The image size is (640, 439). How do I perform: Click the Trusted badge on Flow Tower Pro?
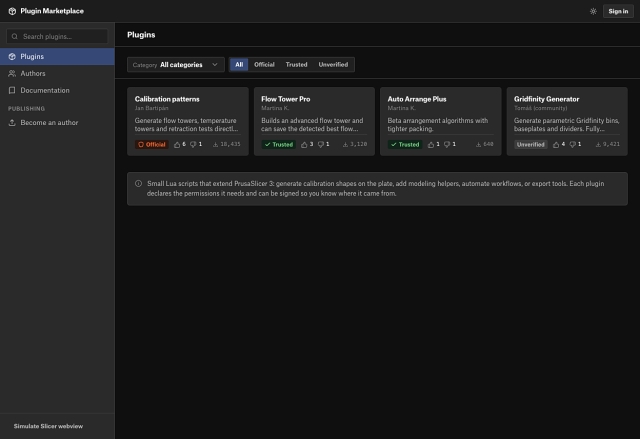(x=278, y=144)
